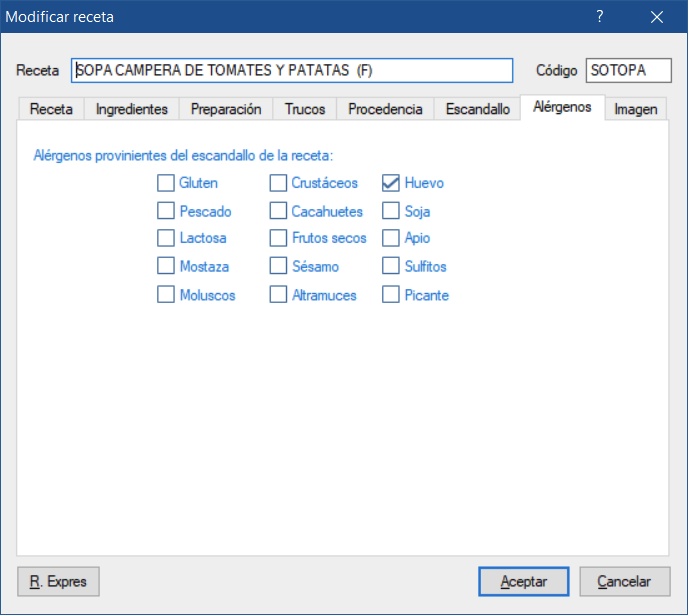Viewport: 688px width, 615px height.
Task: Click the R. Expres button
Action: coord(58,581)
